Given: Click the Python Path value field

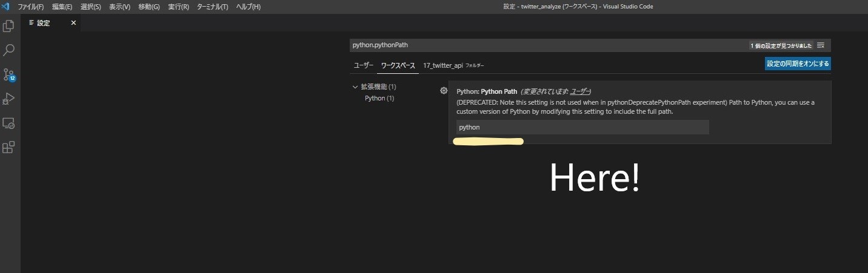Looking at the screenshot, I should [583, 127].
